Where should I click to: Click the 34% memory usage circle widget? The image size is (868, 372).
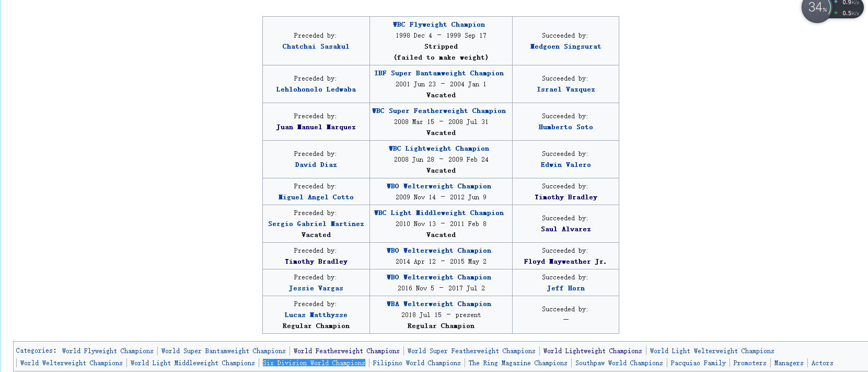pyautogui.click(x=816, y=8)
